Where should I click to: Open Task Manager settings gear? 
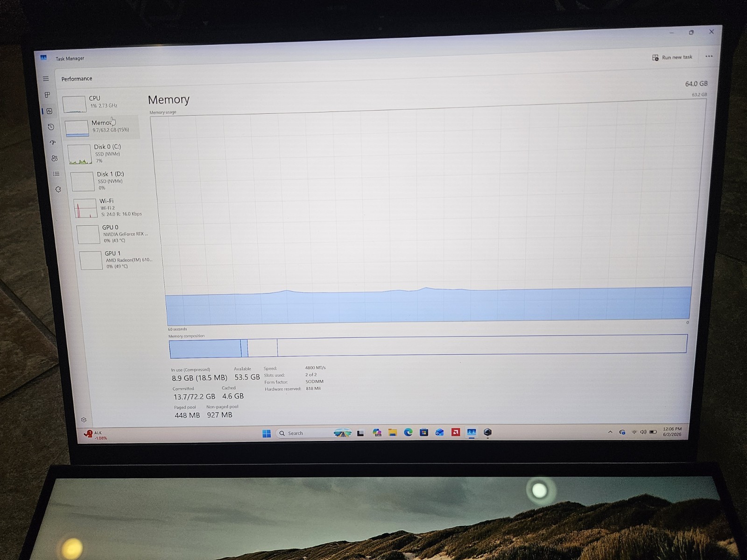coord(84,420)
